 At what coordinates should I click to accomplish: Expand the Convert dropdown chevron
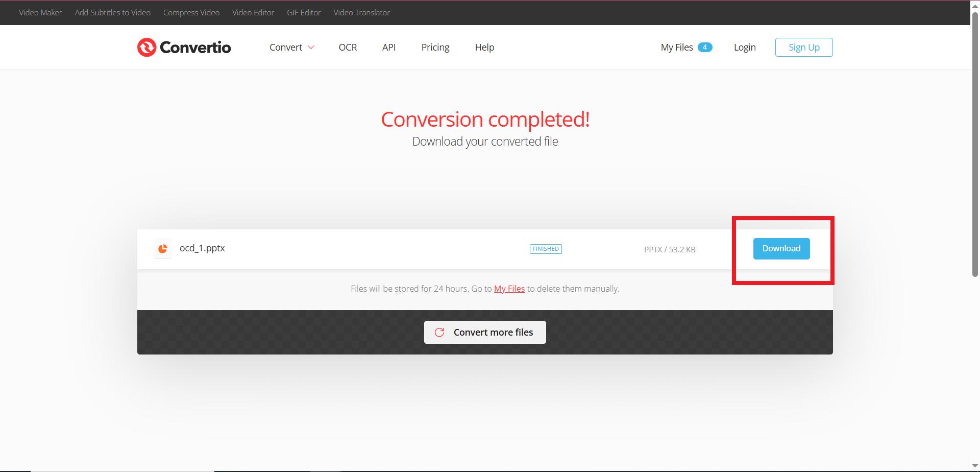pyautogui.click(x=311, y=48)
